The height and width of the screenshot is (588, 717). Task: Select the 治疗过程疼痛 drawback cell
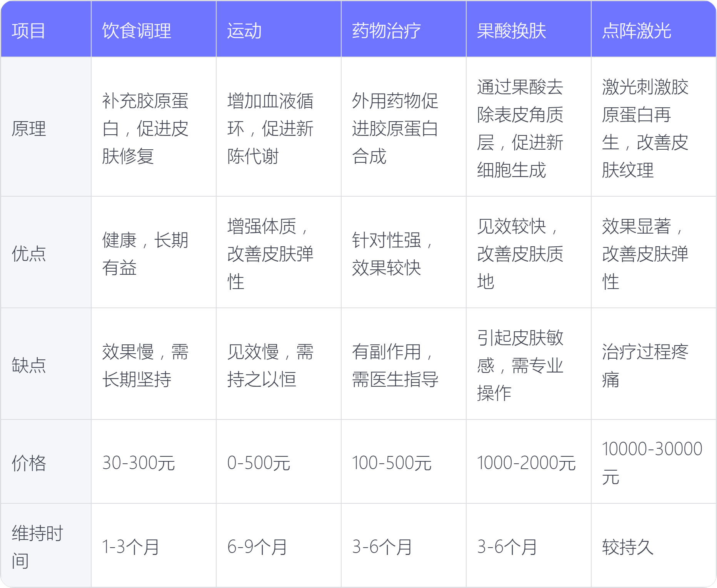645,365
